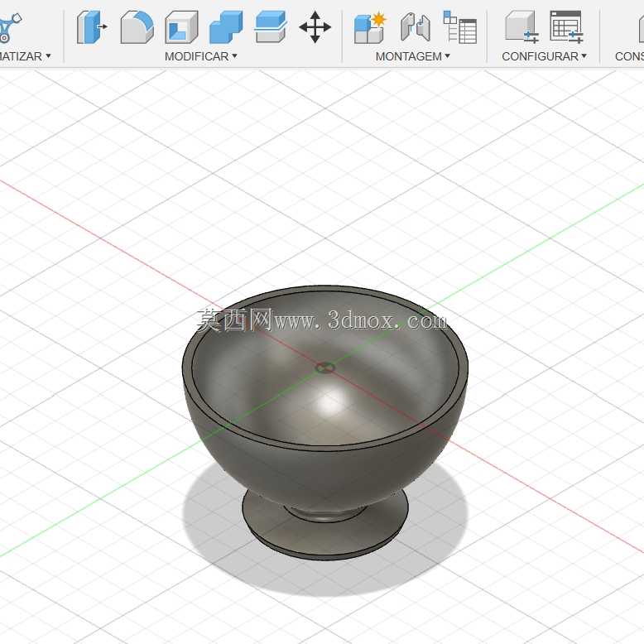Open the MODIFICAR dropdown menu
Viewport: 644px width, 644px height.
click(x=201, y=56)
